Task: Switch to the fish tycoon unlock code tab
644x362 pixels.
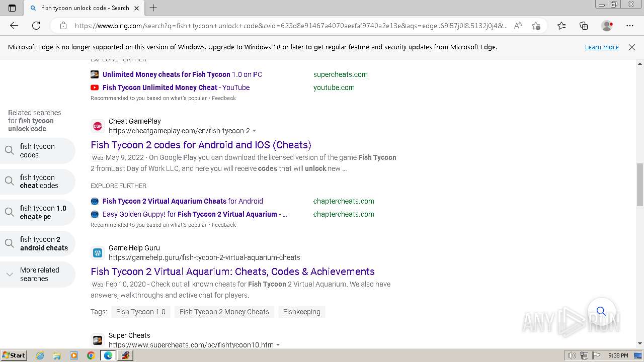Action: point(85,8)
